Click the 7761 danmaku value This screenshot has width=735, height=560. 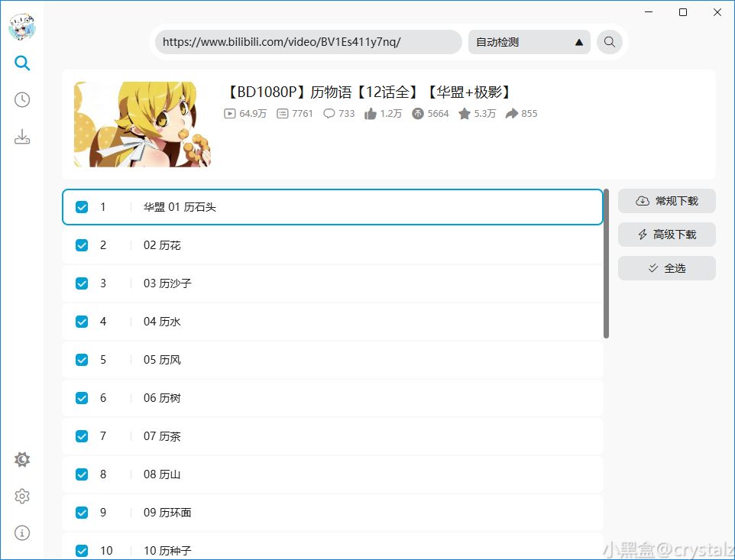pos(302,113)
